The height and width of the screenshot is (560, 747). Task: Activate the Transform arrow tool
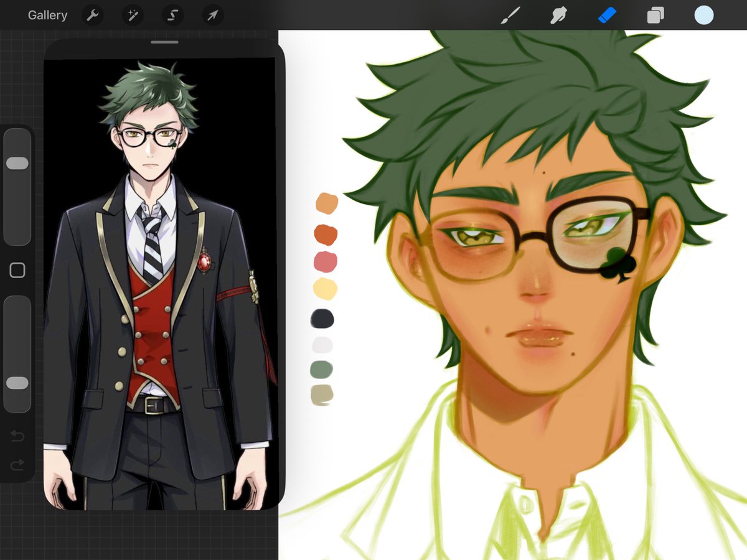pos(213,16)
